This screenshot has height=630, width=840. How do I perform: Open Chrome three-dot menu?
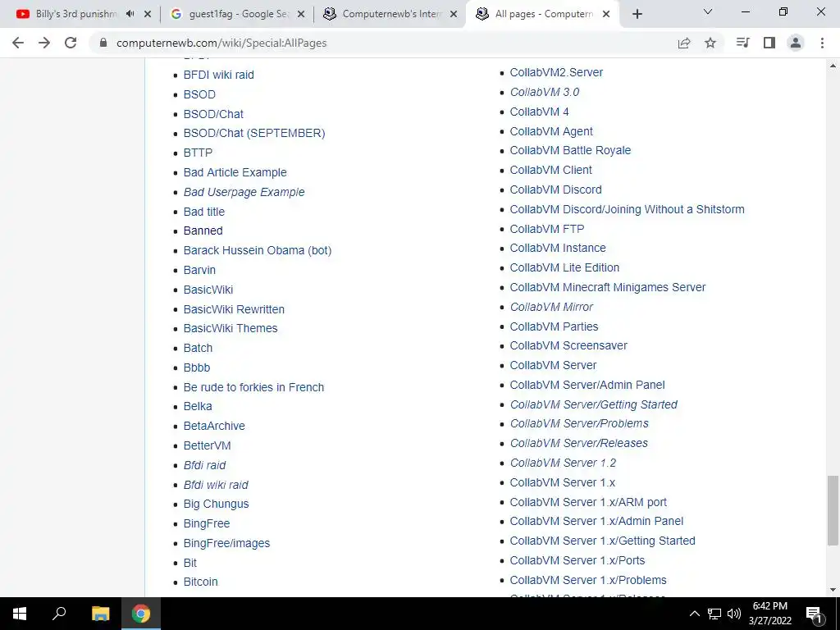click(x=822, y=43)
